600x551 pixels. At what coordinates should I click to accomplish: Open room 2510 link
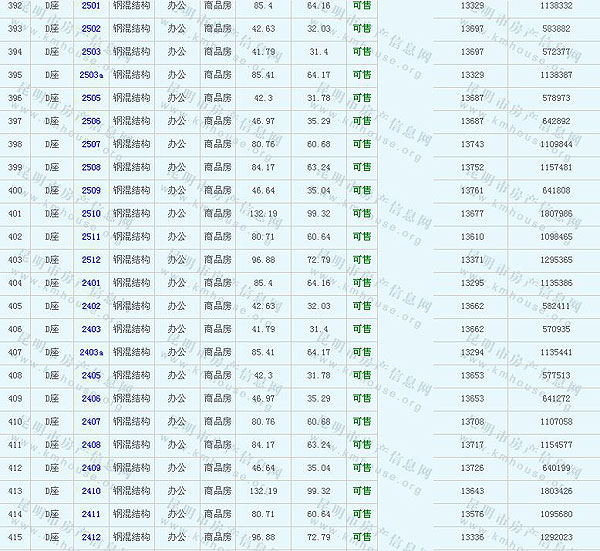click(91, 213)
